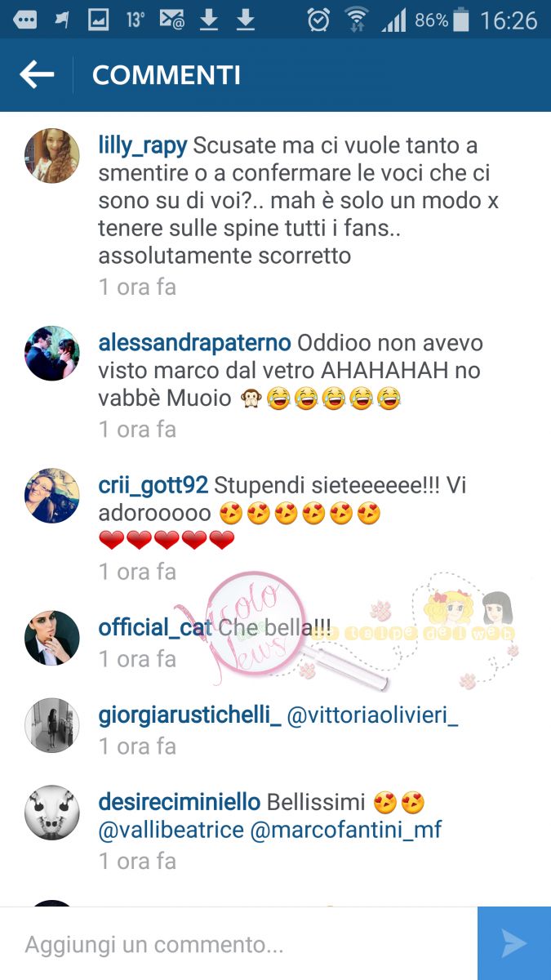Tap the image notification icon in status bar
The height and width of the screenshot is (980, 551).
pyautogui.click(x=99, y=20)
